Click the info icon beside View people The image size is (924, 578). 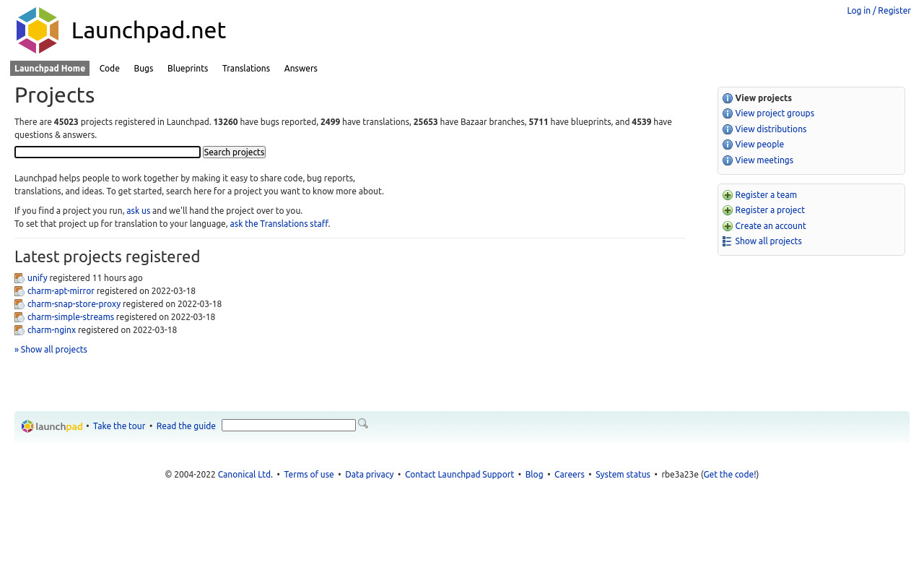point(728,144)
